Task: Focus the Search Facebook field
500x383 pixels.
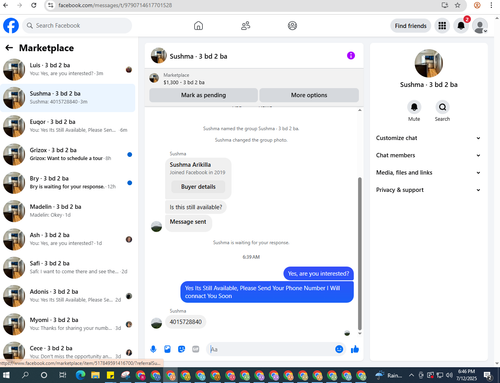Action: tap(77, 26)
